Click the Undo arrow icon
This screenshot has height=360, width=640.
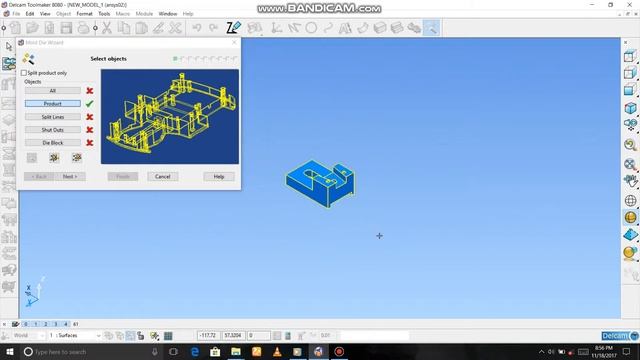197,28
